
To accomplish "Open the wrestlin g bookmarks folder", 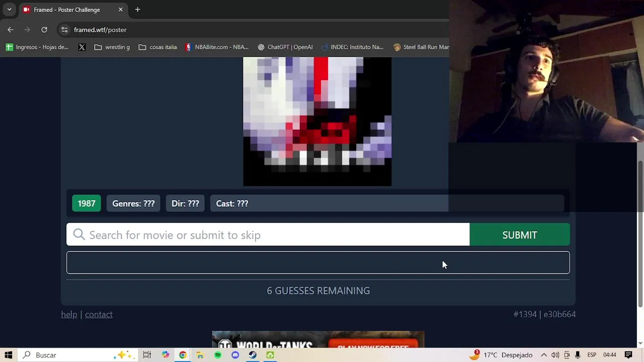I will tap(112, 47).
